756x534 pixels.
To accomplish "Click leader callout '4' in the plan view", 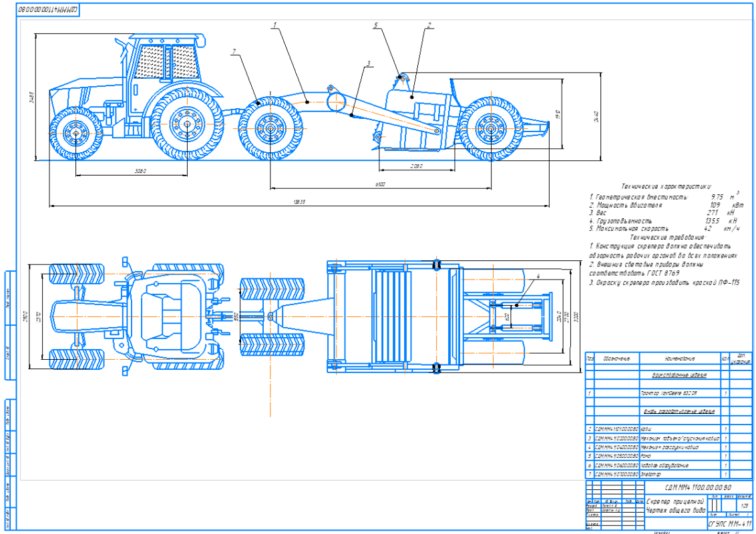I will pos(538,276).
